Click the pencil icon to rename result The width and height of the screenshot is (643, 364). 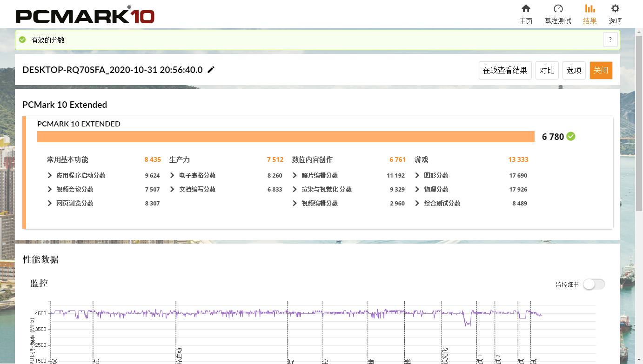pyautogui.click(x=211, y=70)
